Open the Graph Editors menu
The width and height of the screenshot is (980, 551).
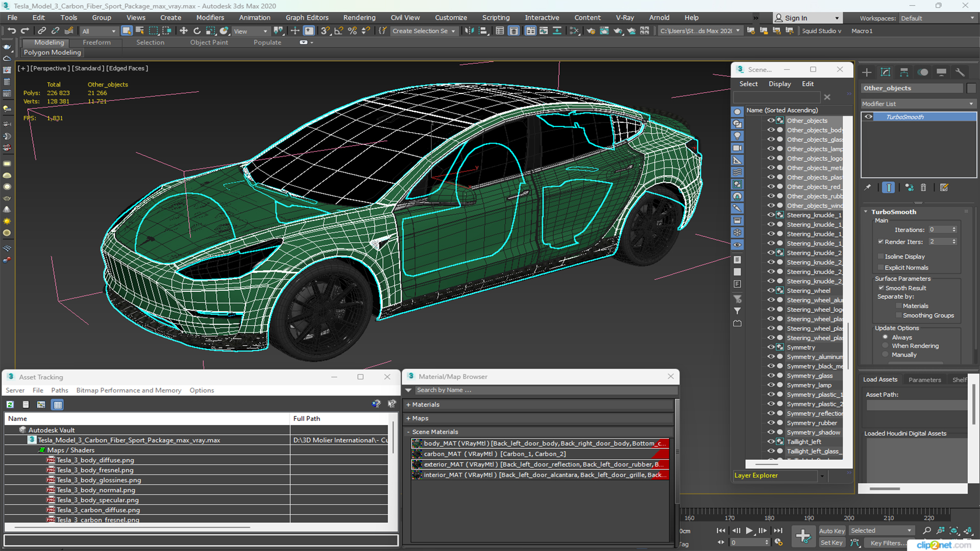[x=307, y=17]
